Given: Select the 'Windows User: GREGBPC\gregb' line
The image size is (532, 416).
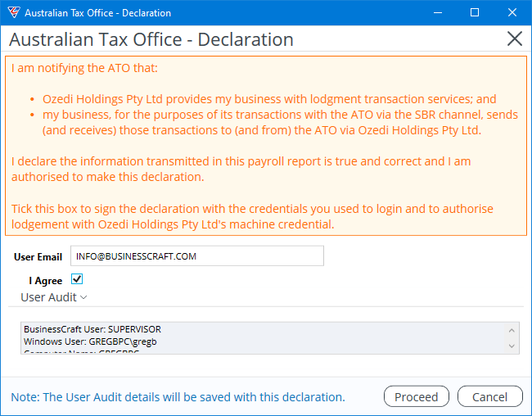Looking at the screenshot, I should 90,341.
